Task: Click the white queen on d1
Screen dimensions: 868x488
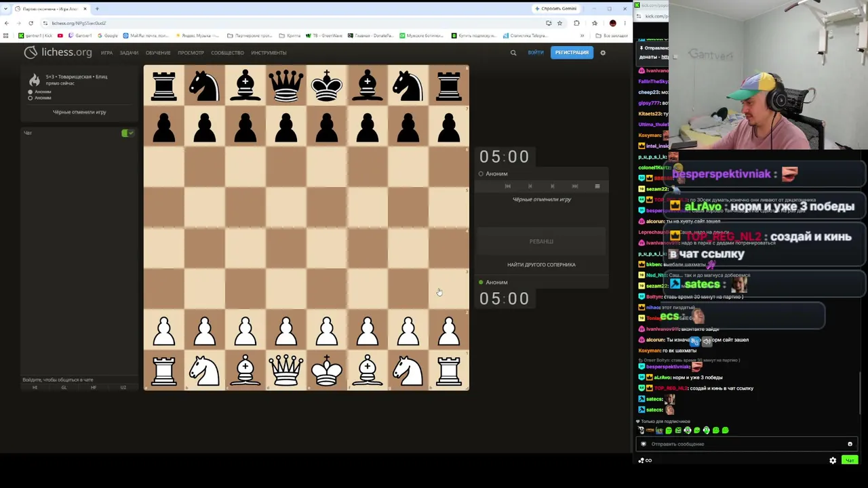Action: pyautogui.click(x=285, y=370)
